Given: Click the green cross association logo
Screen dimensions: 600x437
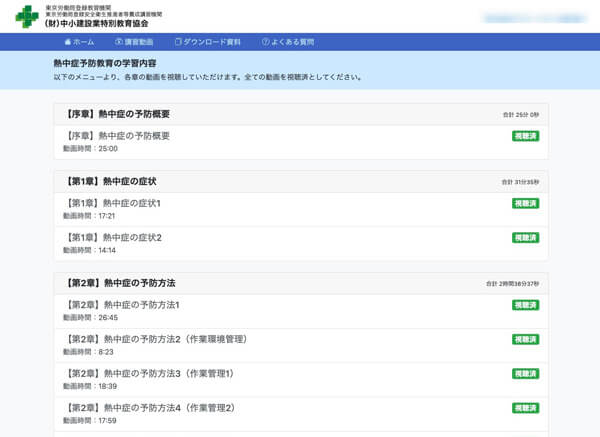Looking at the screenshot, I should click(27, 16).
